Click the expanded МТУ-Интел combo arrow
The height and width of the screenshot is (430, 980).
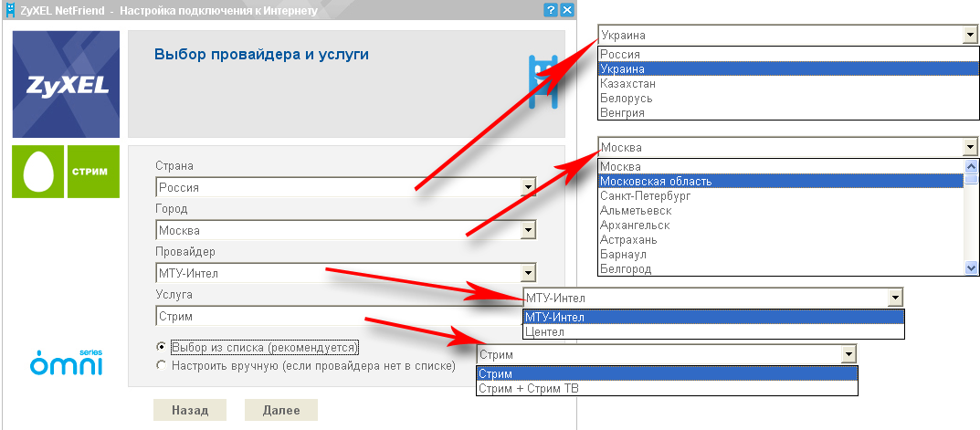tap(896, 299)
